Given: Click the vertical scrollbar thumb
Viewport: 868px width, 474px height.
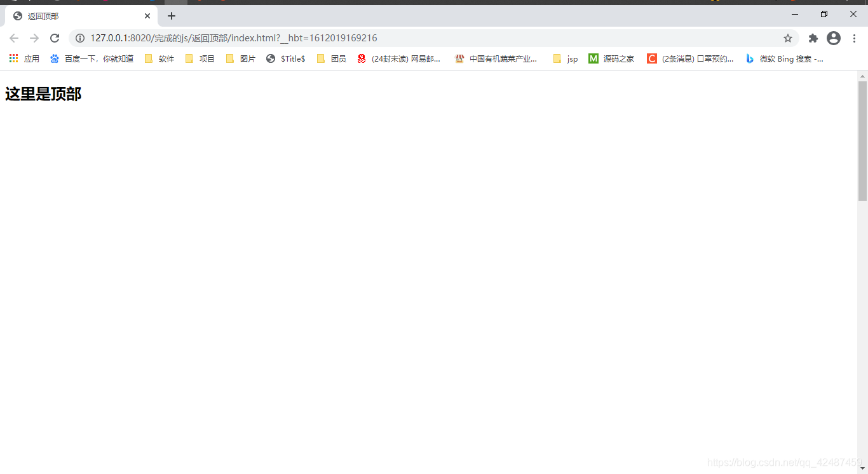Looking at the screenshot, I should point(862,140).
